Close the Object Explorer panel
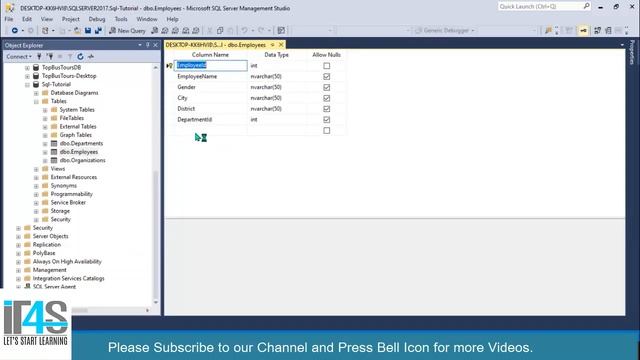The height and width of the screenshot is (360, 640). click(156, 45)
